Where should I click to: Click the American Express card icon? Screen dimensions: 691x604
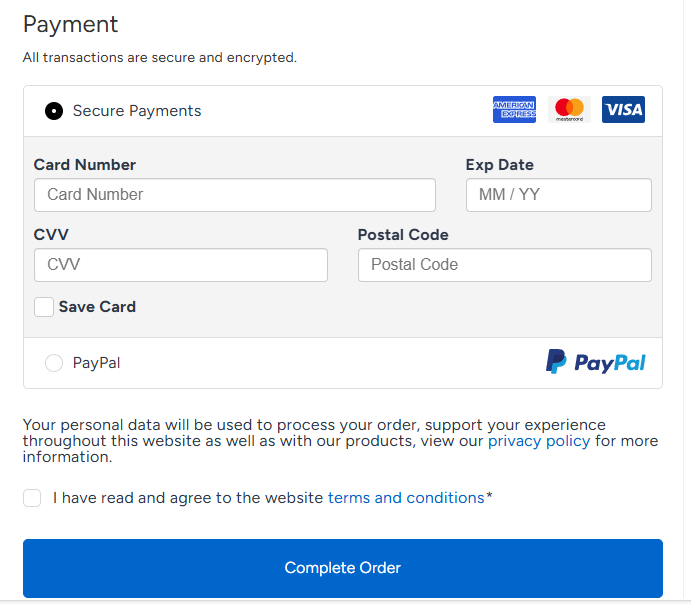pos(514,110)
